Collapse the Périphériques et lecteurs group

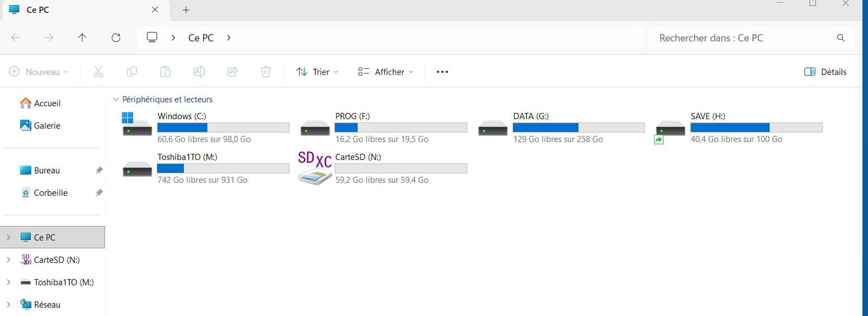point(116,100)
